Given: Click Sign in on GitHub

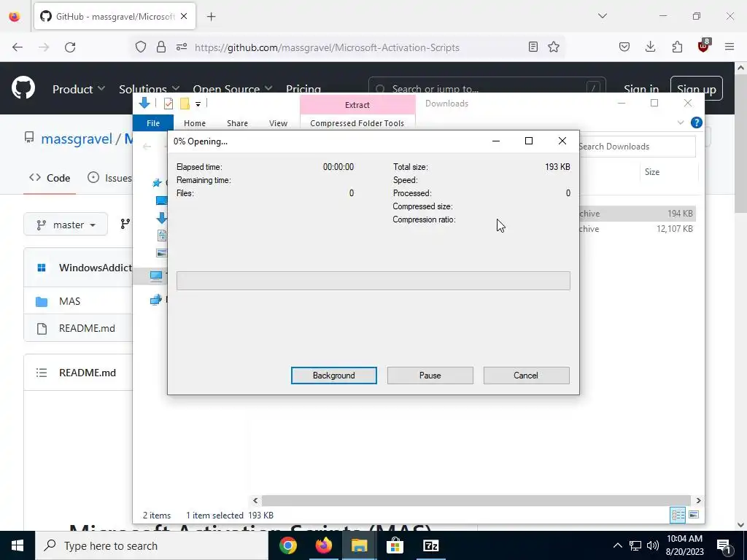Looking at the screenshot, I should click(641, 89).
